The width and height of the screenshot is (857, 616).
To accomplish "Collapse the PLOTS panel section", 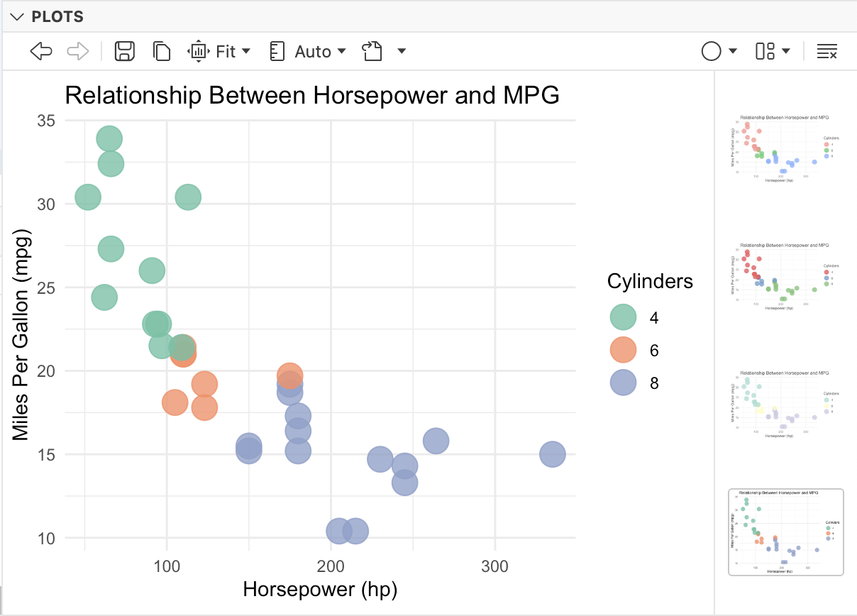I will tap(16, 17).
